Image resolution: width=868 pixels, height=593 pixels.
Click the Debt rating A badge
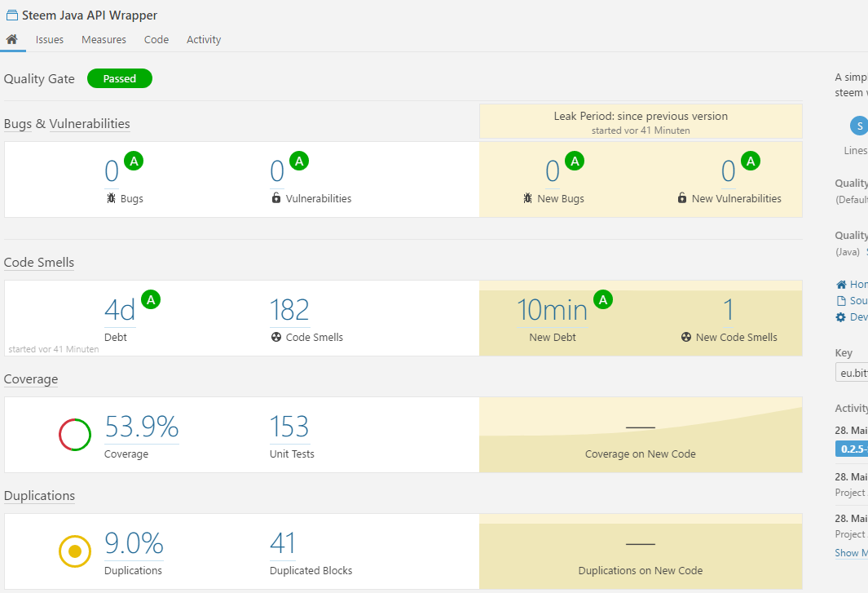pos(150,299)
